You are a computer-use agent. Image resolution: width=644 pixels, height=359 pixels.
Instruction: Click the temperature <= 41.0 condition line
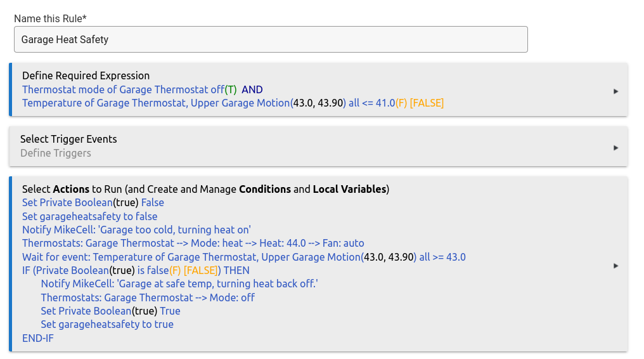point(233,103)
